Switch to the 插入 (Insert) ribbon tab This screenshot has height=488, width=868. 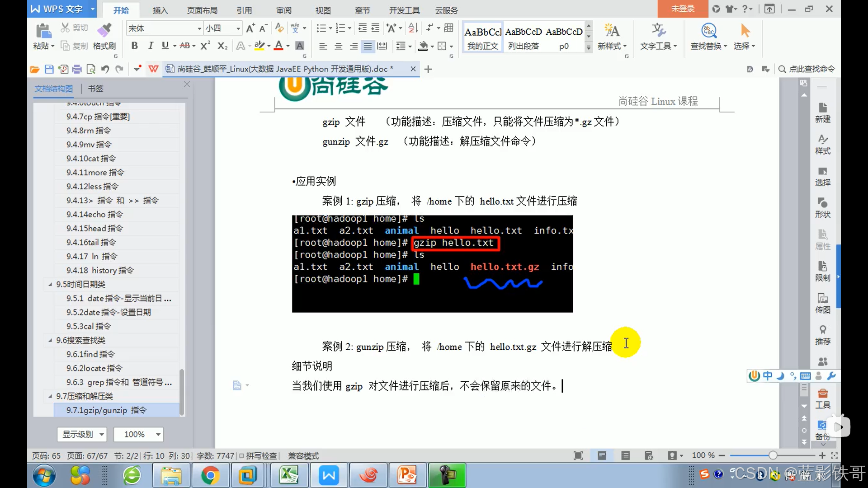(160, 10)
